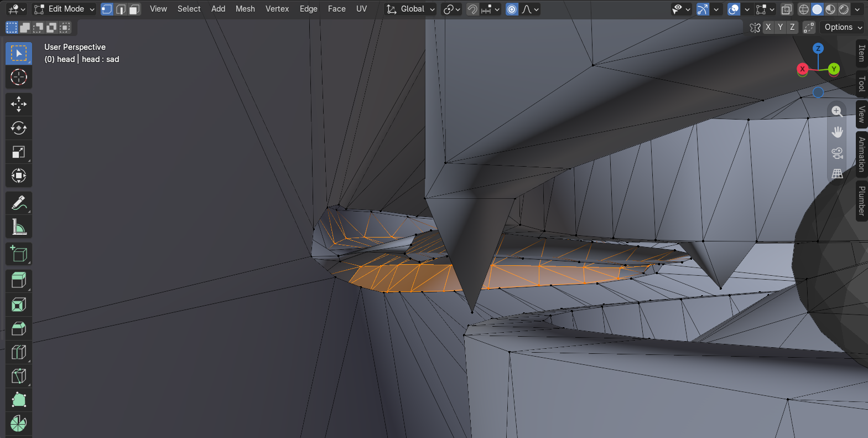Activate the Scale tool
This screenshot has height=438, width=868.
19,152
